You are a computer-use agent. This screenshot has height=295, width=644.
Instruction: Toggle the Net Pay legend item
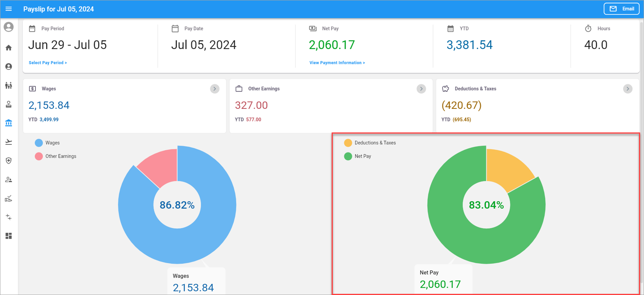pyautogui.click(x=357, y=156)
